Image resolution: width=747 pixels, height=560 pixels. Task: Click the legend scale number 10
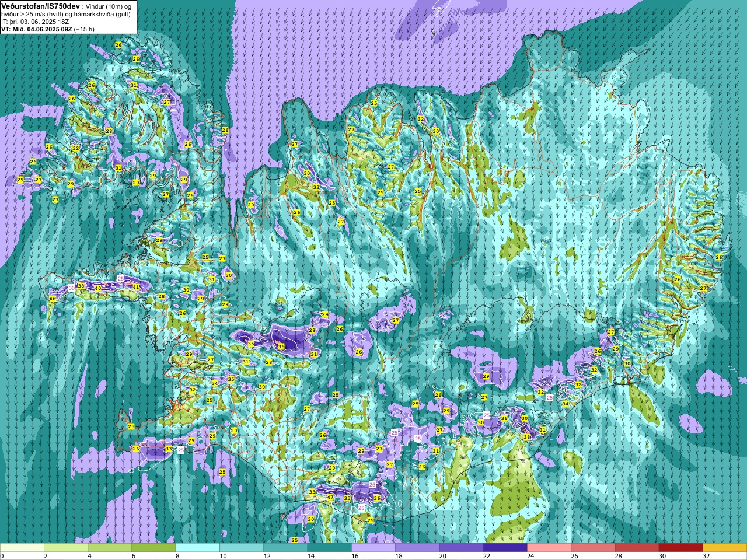(223, 556)
